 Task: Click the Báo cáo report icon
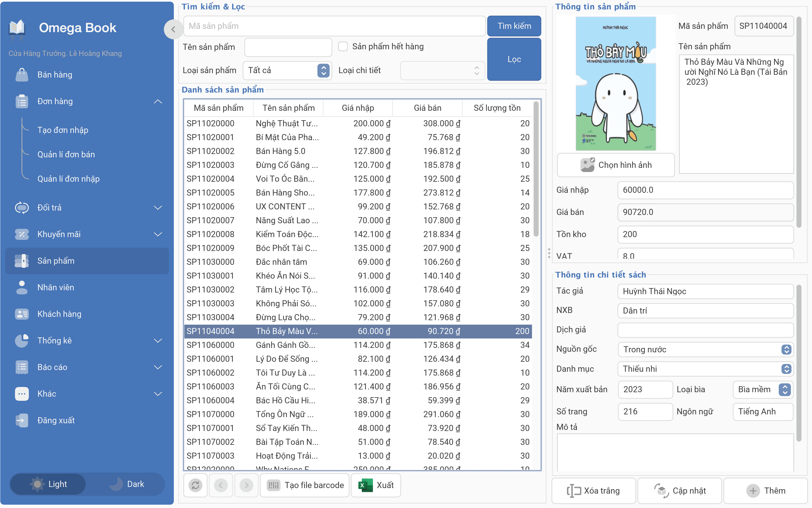point(22,367)
